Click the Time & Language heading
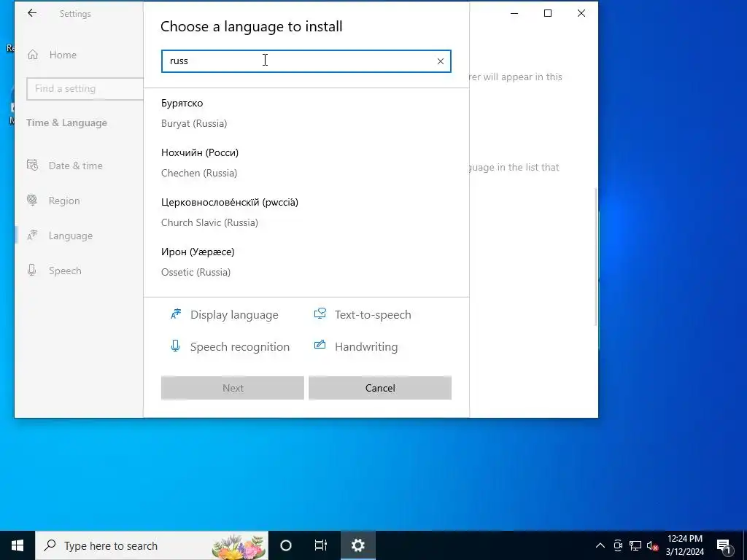This screenshot has width=747, height=560. pyautogui.click(x=66, y=122)
